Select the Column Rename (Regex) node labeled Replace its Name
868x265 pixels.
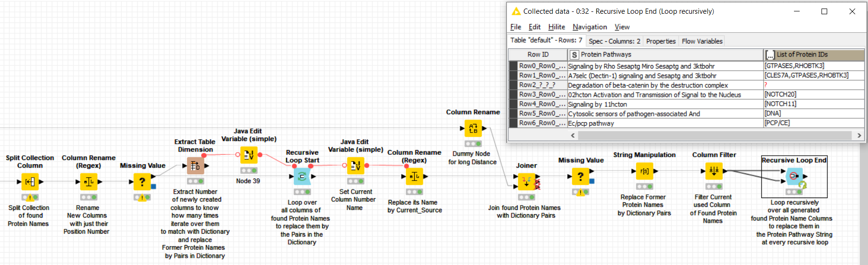(x=414, y=177)
